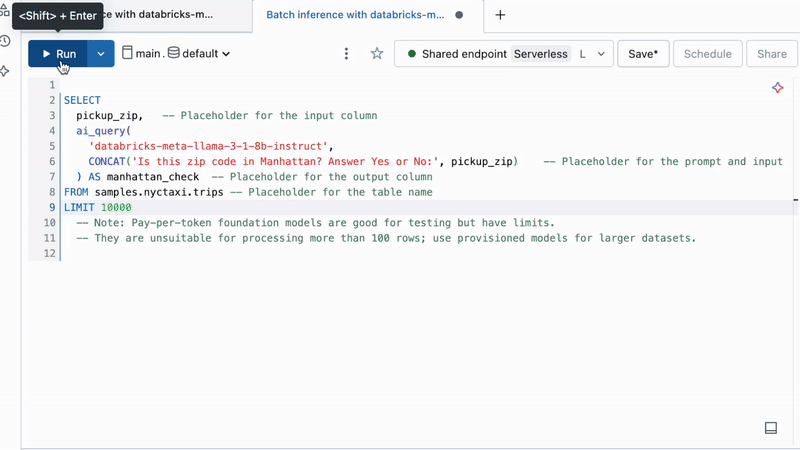Image resolution: width=800 pixels, height=450 pixels.
Task: Click the Schedule button
Action: 707,54
